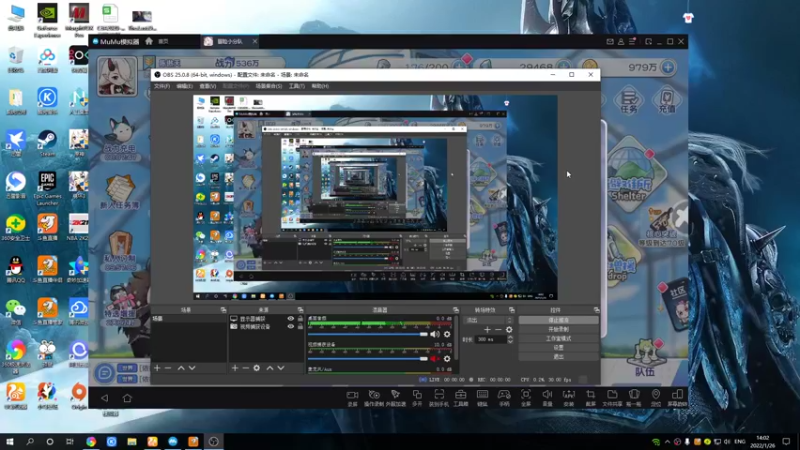Pop out the 场景 dock panel
800x450 pixels.
coord(223,310)
